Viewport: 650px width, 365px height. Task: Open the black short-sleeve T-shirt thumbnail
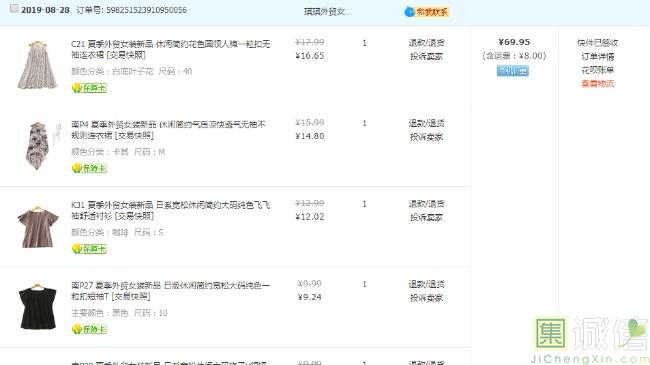click(x=38, y=307)
